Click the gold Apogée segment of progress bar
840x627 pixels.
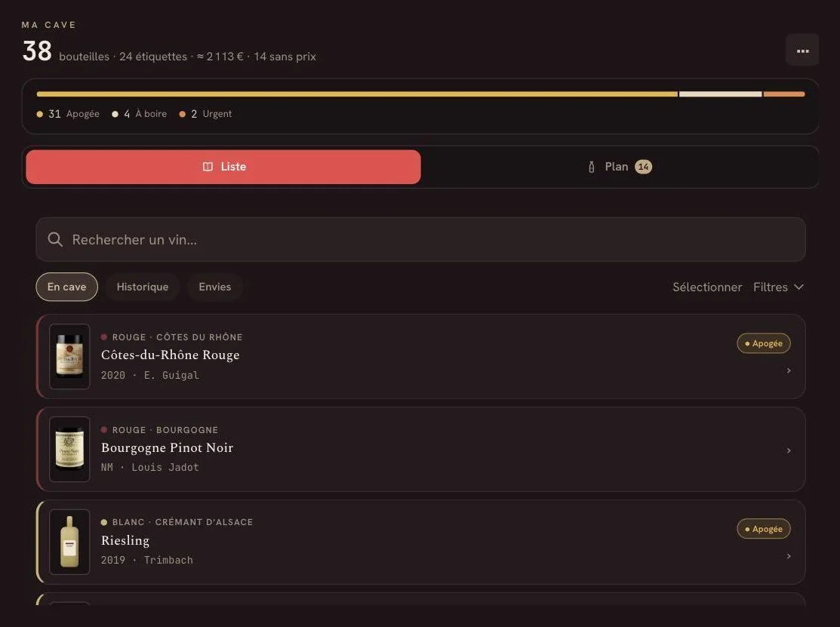(x=357, y=94)
